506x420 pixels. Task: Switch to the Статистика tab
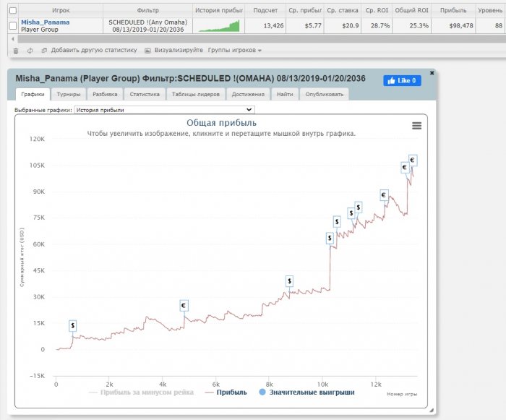point(145,94)
